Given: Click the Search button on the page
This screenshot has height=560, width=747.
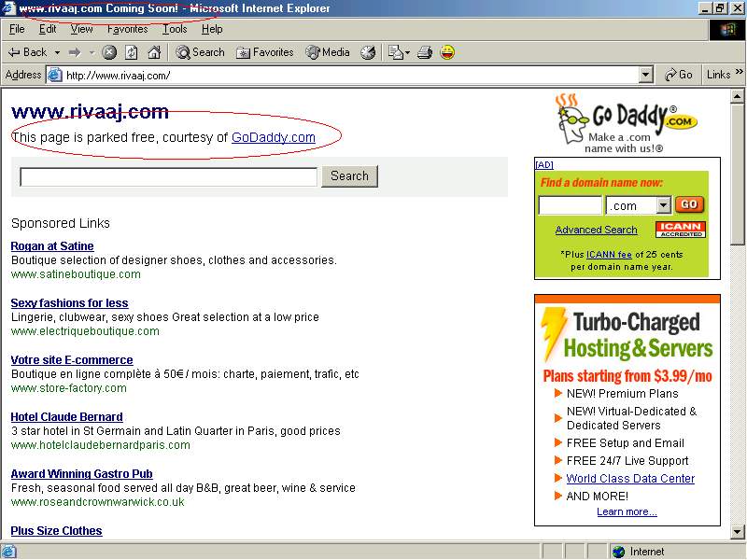Looking at the screenshot, I should coord(349,176).
